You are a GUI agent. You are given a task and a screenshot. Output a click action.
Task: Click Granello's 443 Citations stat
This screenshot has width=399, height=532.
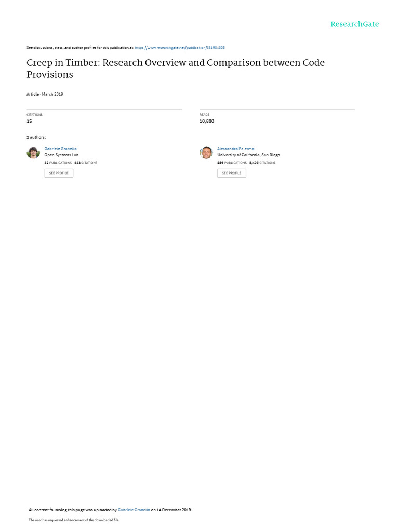click(86, 163)
